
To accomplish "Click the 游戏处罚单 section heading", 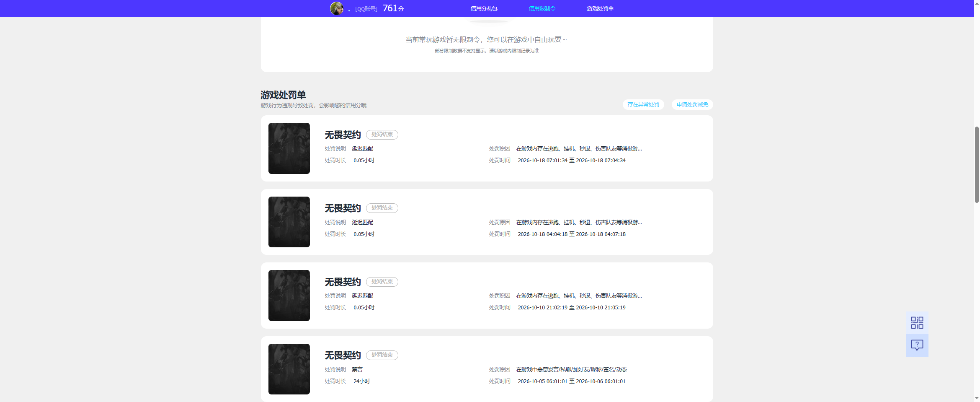I will tap(283, 95).
